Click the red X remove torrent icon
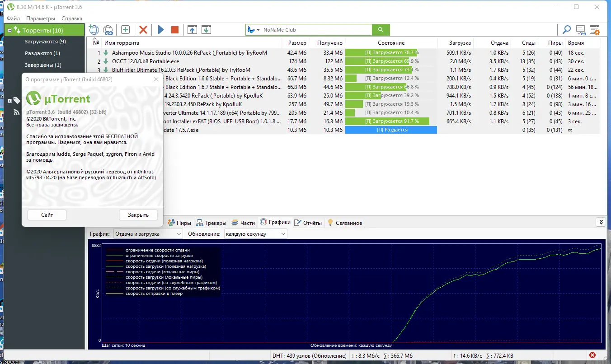Screen dimensions: 611x364 point(143,30)
